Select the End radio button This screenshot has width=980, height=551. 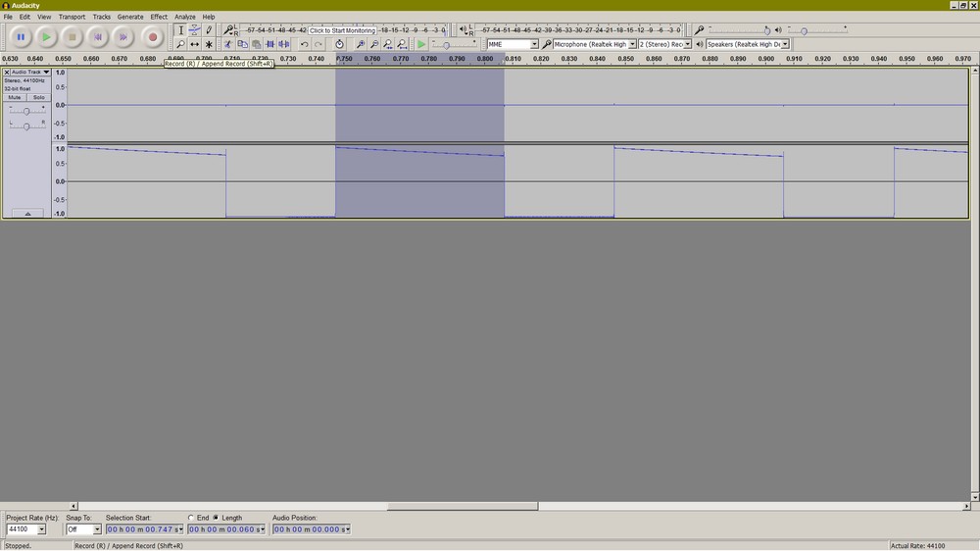(x=192, y=518)
